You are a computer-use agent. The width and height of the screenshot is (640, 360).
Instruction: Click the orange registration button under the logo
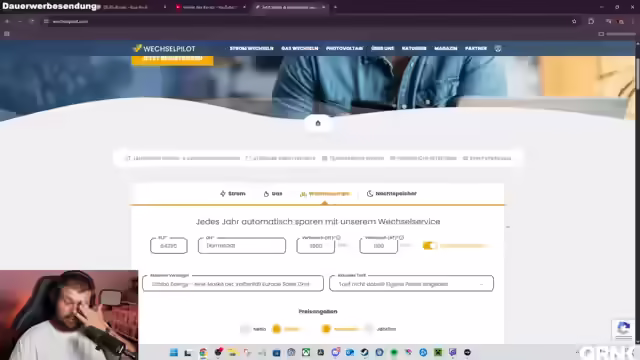pyautogui.click(x=172, y=60)
